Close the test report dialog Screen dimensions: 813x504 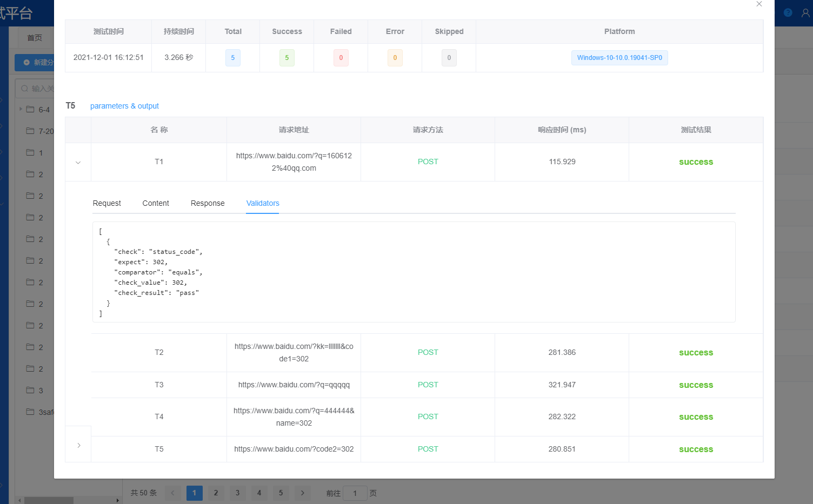pyautogui.click(x=759, y=4)
